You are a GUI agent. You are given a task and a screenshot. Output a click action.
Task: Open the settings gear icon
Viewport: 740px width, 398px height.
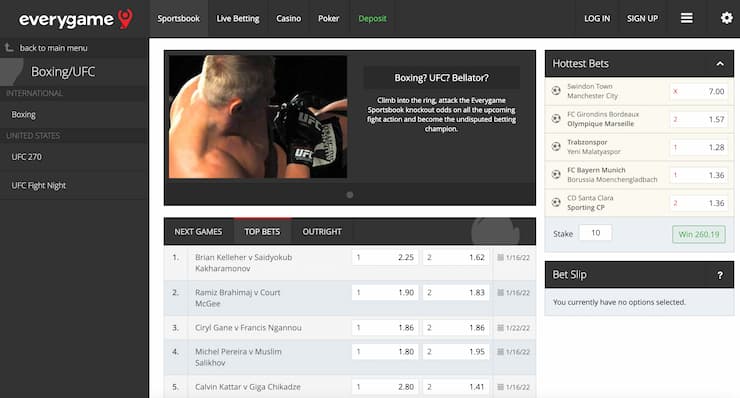(x=727, y=18)
